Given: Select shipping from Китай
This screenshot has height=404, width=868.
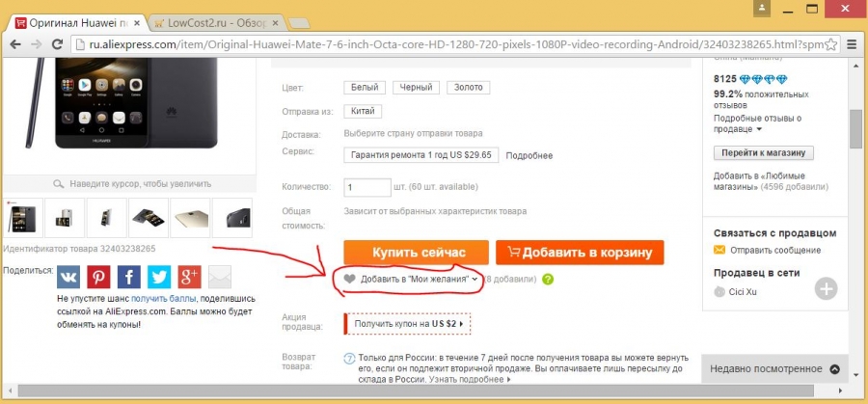Looking at the screenshot, I should [363, 111].
